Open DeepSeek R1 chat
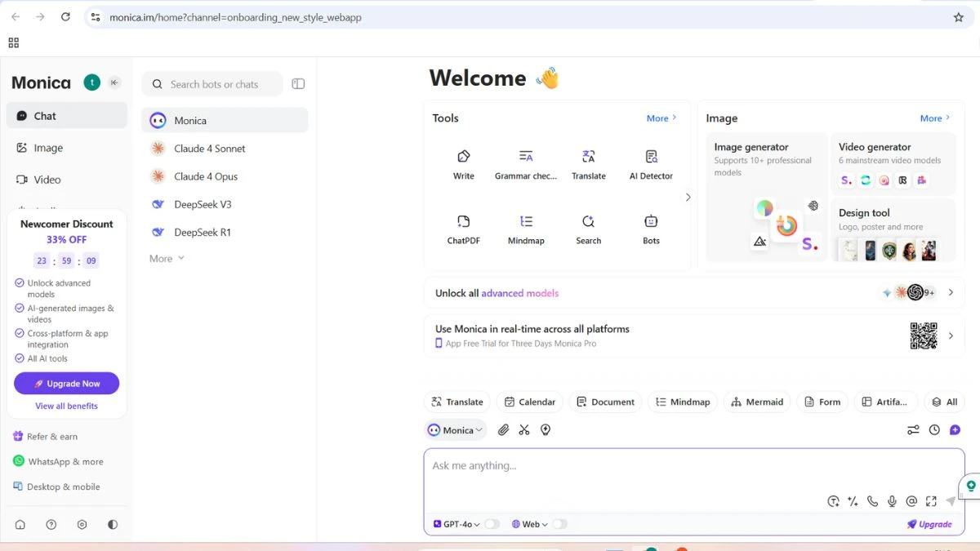Screen dimensions: 980x551 [225, 232]
